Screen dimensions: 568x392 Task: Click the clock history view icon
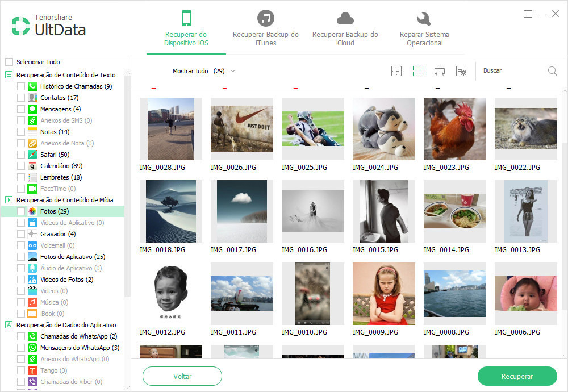(x=396, y=71)
